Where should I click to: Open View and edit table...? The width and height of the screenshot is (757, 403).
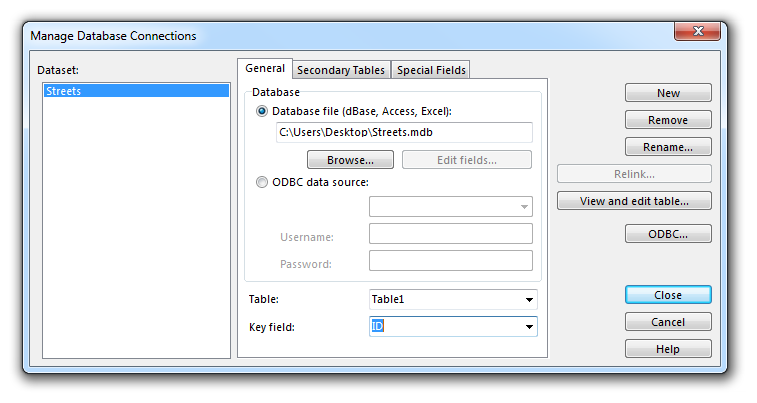634,201
